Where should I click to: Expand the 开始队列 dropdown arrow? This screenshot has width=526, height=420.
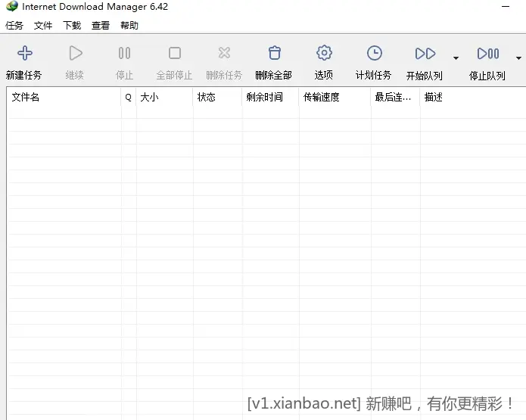click(x=456, y=58)
